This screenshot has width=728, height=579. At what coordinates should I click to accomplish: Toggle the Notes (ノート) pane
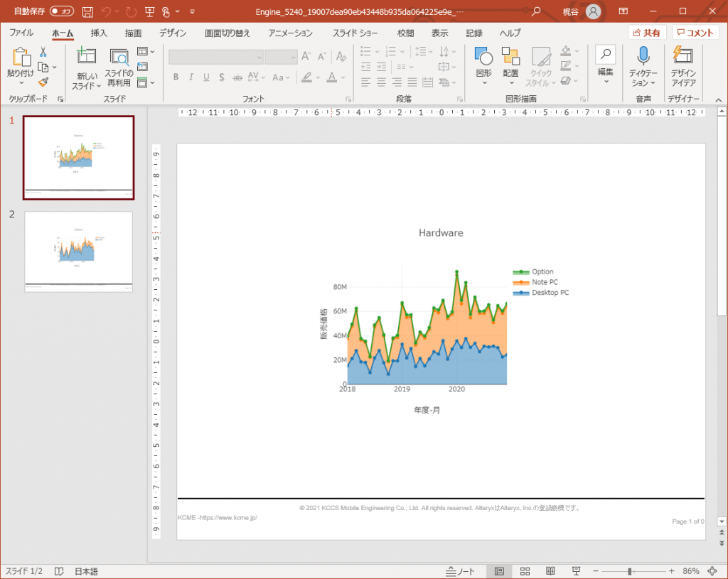click(x=460, y=571)
